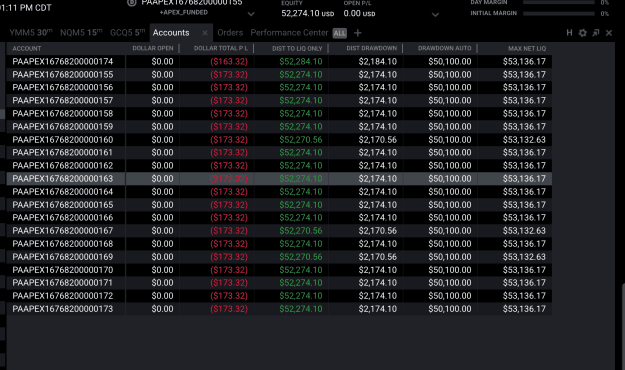Screen dimensions: 625x370
Task: Add a new tab with plus icon
Action: pyautogui.click(x=358, y=33)
